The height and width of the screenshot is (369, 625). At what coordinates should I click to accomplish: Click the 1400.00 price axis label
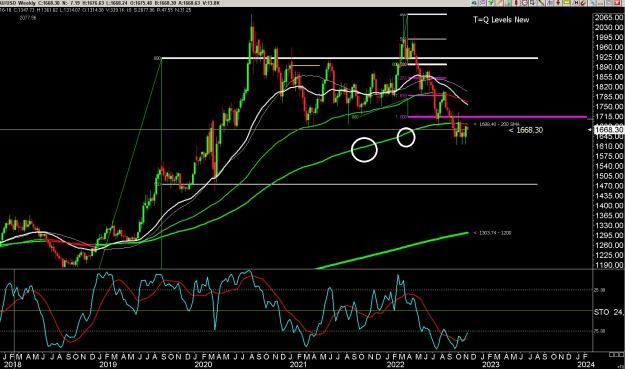pyautogui.click(x=609, y=206)
